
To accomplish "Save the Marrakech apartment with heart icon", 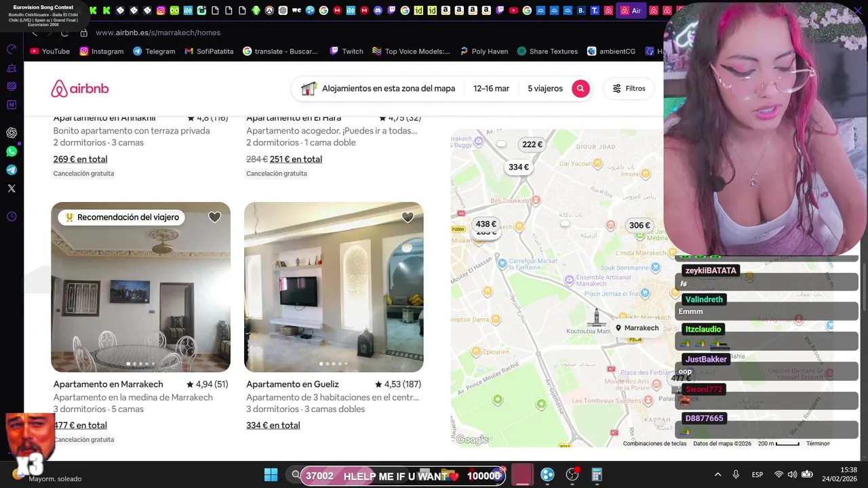I will pos(214,218).
